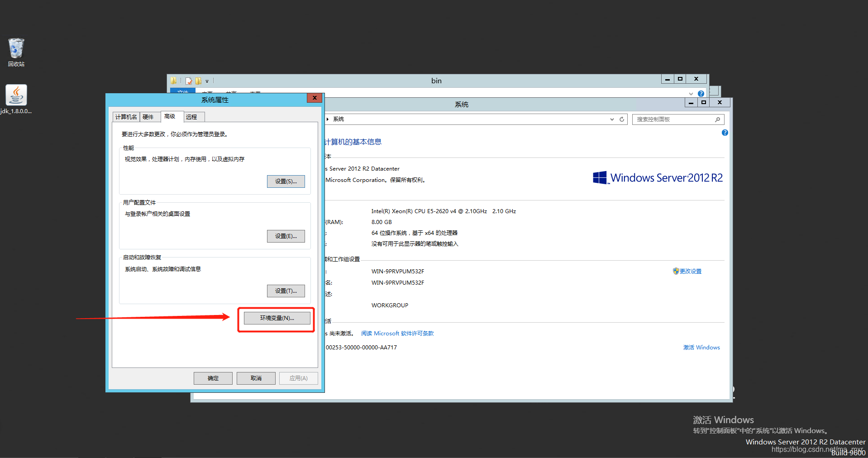Minimize the bin window
The image size is (868, 458).
(x=668, y=79)
